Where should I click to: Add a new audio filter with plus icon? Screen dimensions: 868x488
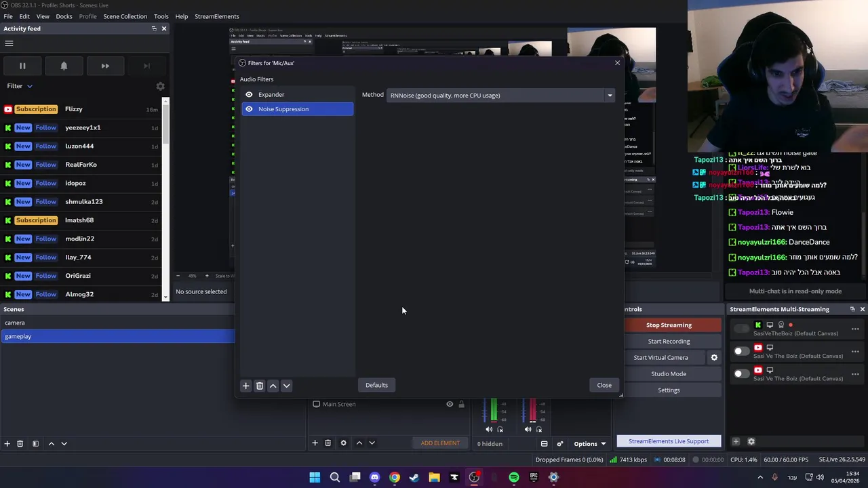[245, 386]
